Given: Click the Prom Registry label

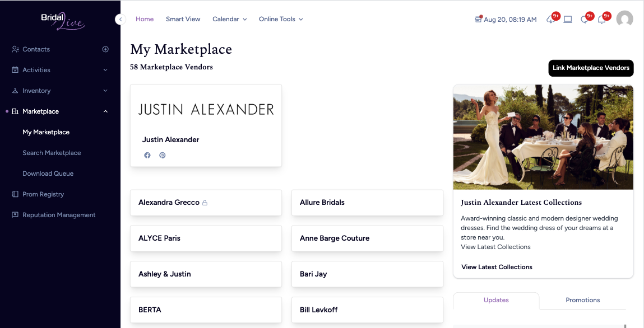Looking at the screenshot, I should [43, 194].
